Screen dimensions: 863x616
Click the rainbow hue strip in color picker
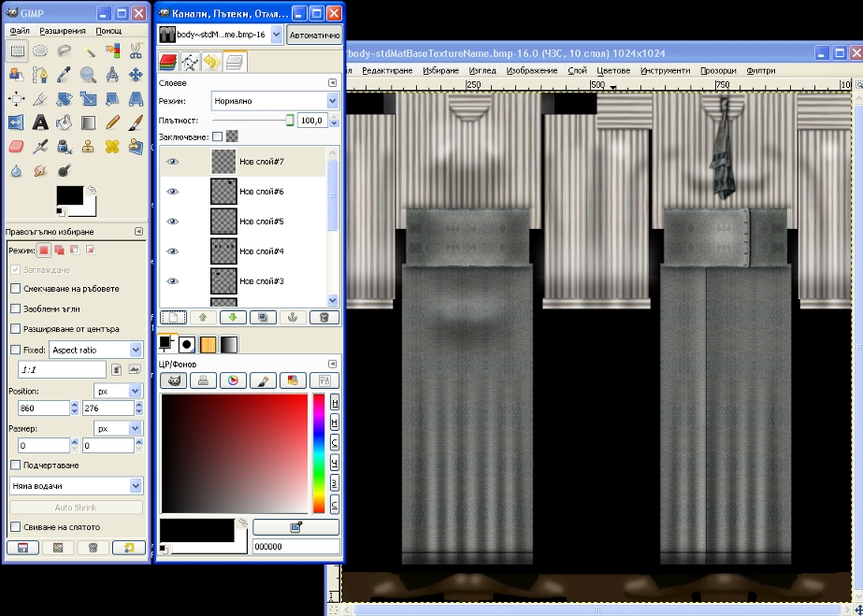tap(319, 453)
